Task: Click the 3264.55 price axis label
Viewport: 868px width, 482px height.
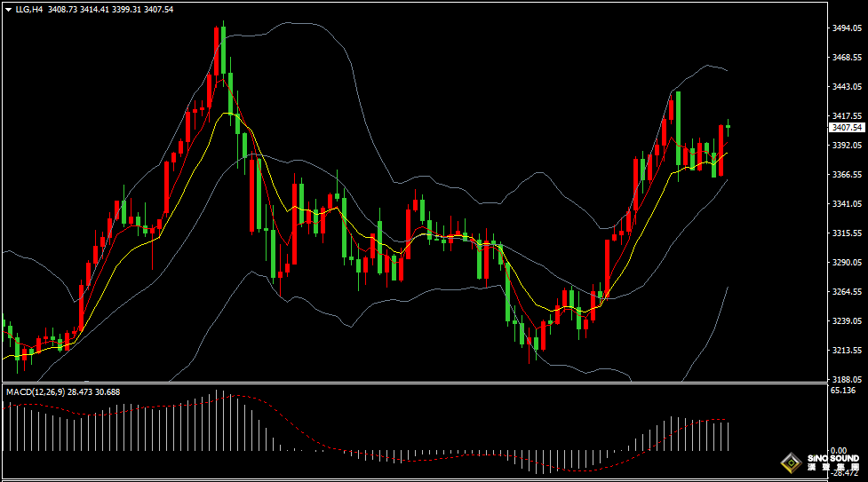Action: (x=847, y=292)
